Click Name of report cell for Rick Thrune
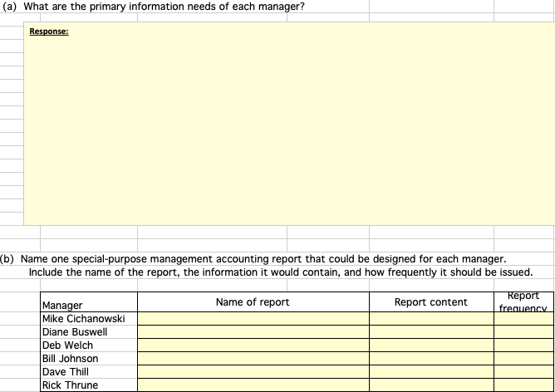Viewport: 555px width, 392px height. coord(253,385)
